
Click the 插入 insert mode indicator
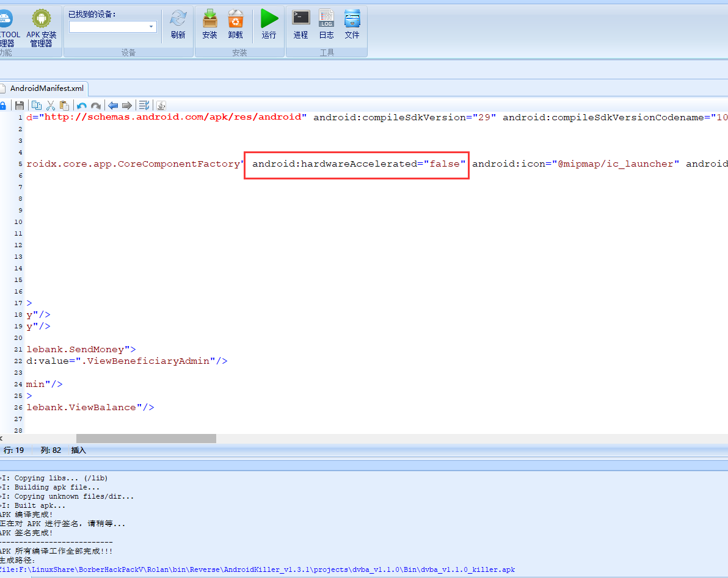pos(78,450)
